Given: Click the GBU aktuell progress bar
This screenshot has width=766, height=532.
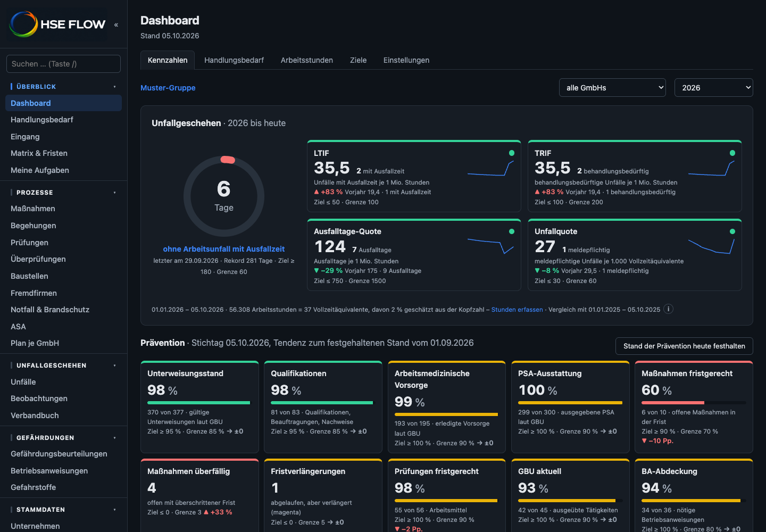Looking at the screenshot, I should [570, 501].
